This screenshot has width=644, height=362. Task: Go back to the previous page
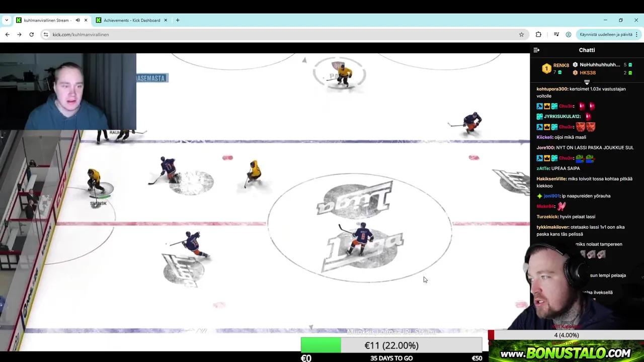pyautogui.click(x=7, y=34)
